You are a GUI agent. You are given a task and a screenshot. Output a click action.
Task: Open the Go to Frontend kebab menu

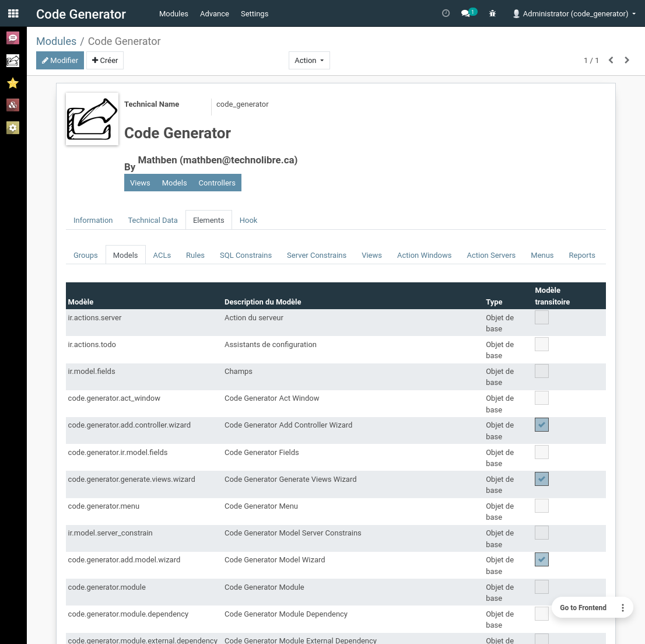click(622, 607)
